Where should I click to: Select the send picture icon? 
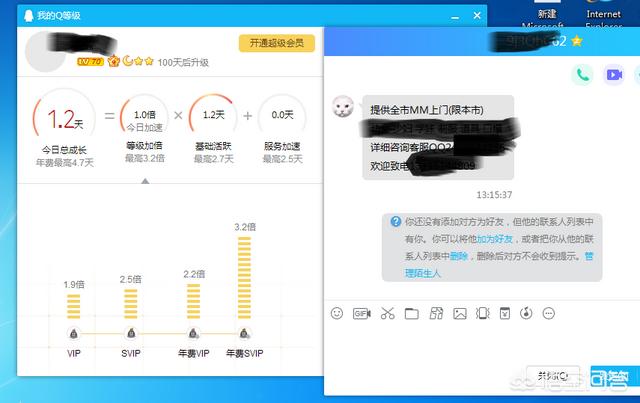click(460, 314)
